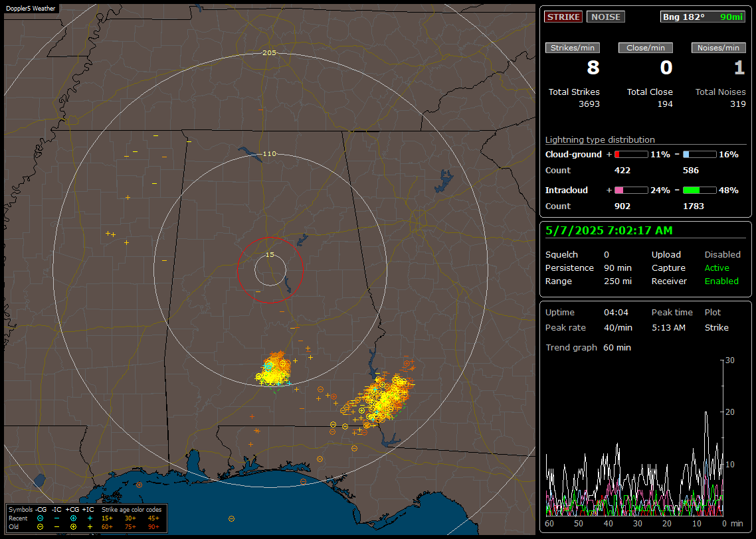Click the close per minute value 0
The width and height of the screenshot is (756, 539).
(666, 68)
